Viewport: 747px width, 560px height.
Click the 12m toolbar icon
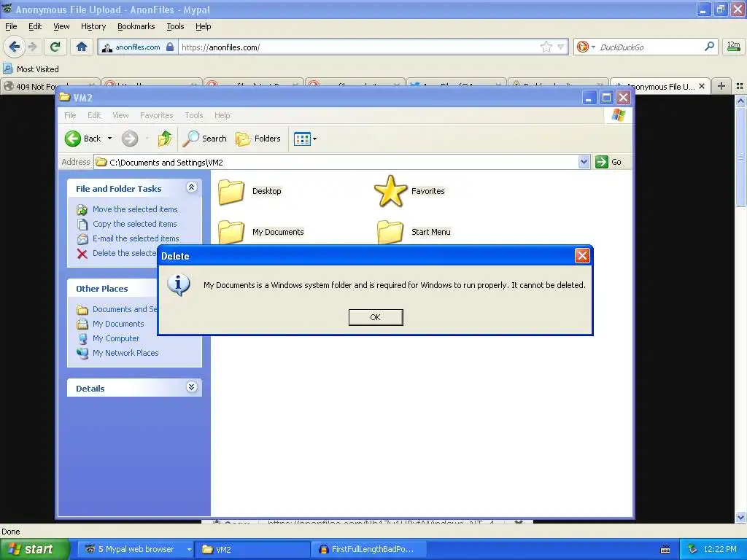point(734,46)
